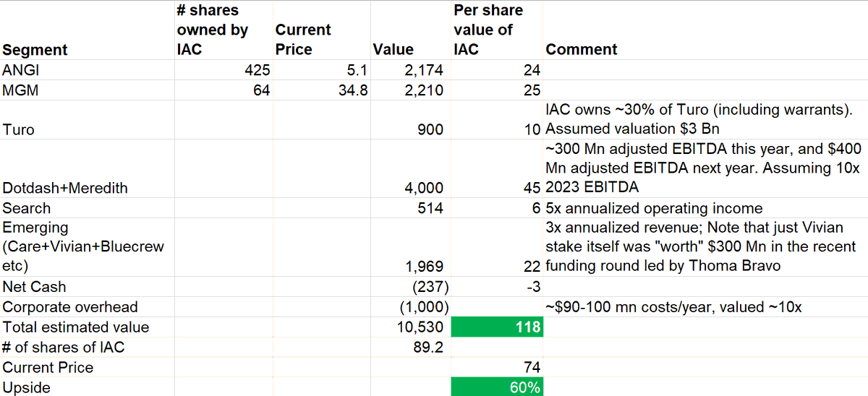Click the green 60% upside cell

[x=495, y=387]
